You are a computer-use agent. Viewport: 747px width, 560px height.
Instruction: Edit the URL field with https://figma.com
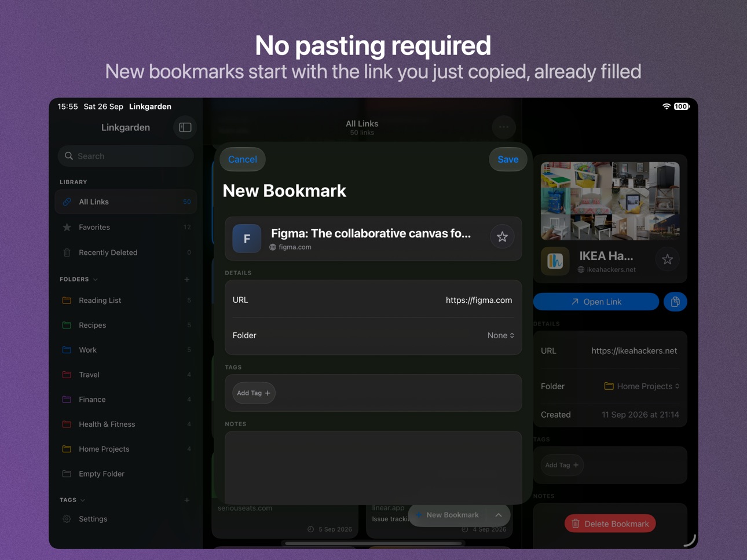tap(373, 300)
